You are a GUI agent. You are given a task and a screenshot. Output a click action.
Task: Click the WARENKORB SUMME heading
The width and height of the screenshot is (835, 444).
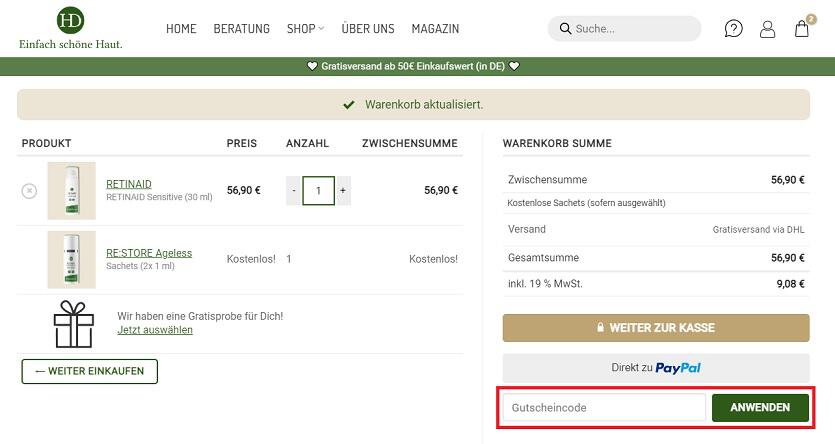click(557, 143)
